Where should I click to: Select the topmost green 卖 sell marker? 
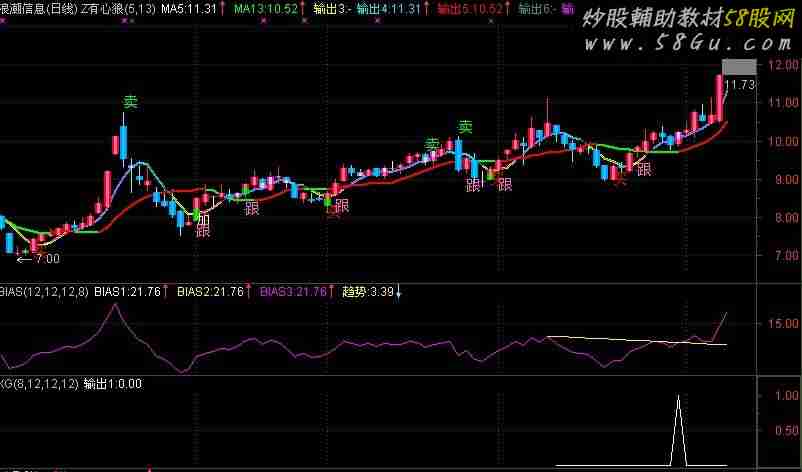pos(130,102)
